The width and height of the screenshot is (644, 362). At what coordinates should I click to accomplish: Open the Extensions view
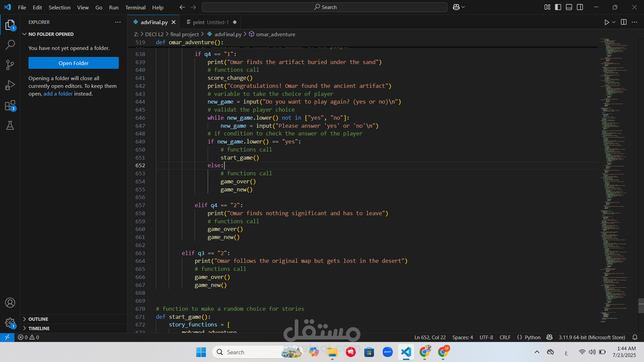10,106
